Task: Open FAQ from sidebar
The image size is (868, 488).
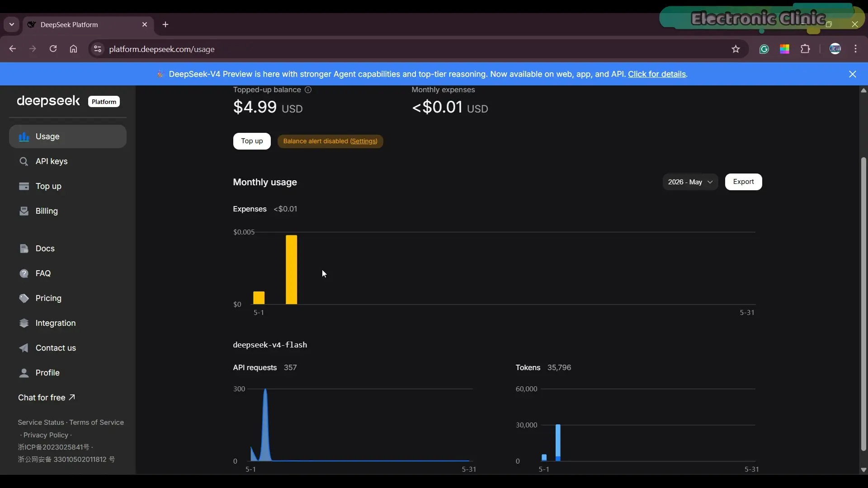Action: [x=67, y=273]
